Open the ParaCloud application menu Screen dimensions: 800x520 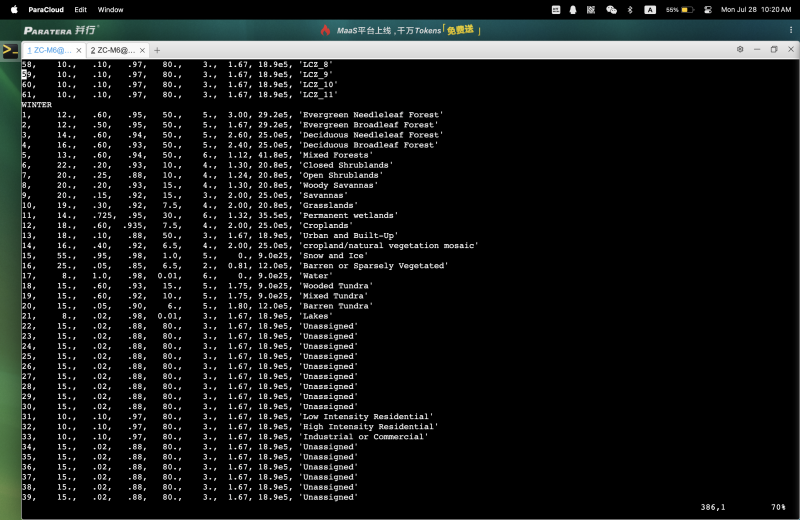click(x=44, y=9)
